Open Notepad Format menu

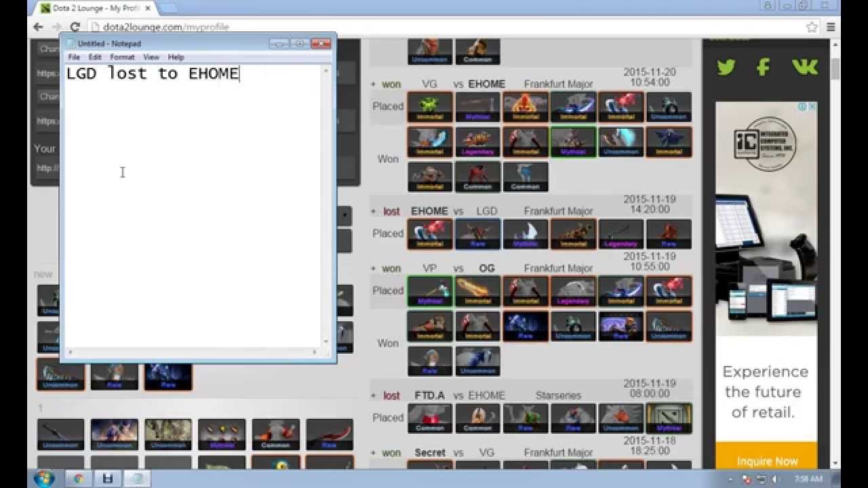122,57
